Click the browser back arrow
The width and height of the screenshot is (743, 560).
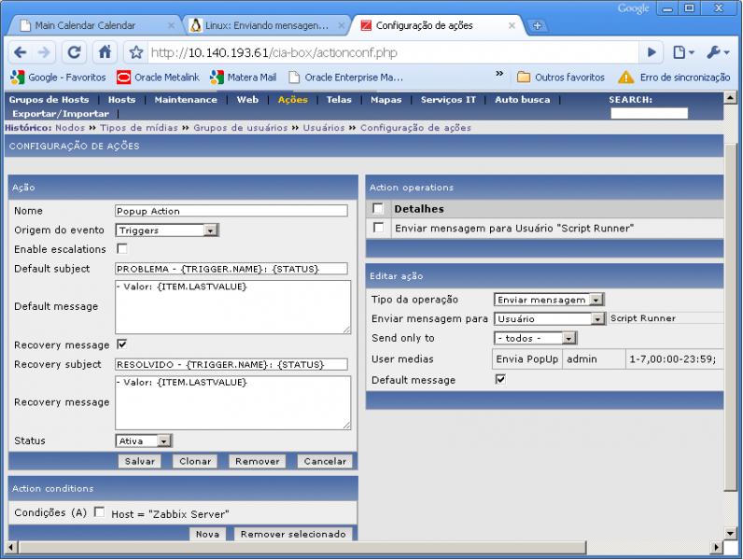tap(20, 52)
